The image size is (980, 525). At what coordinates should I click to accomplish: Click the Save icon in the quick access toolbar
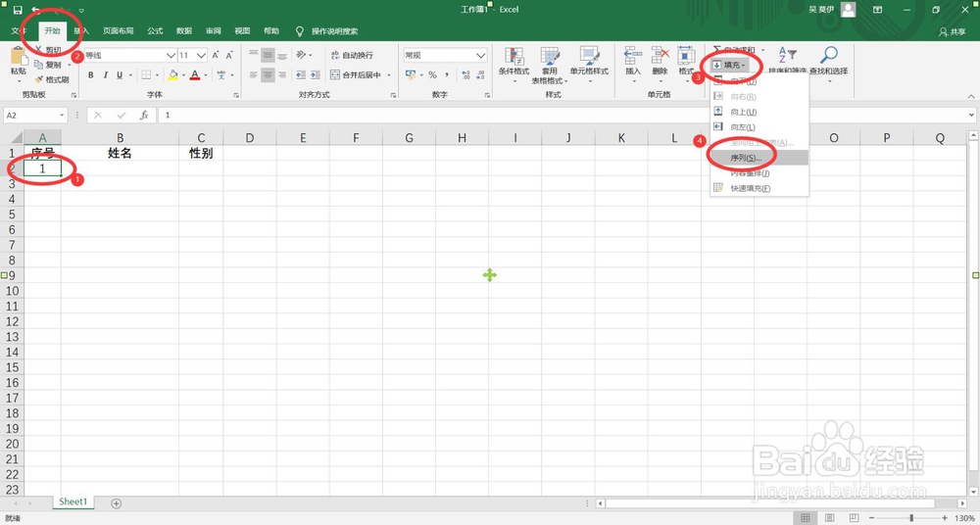(x=18, y=10)
